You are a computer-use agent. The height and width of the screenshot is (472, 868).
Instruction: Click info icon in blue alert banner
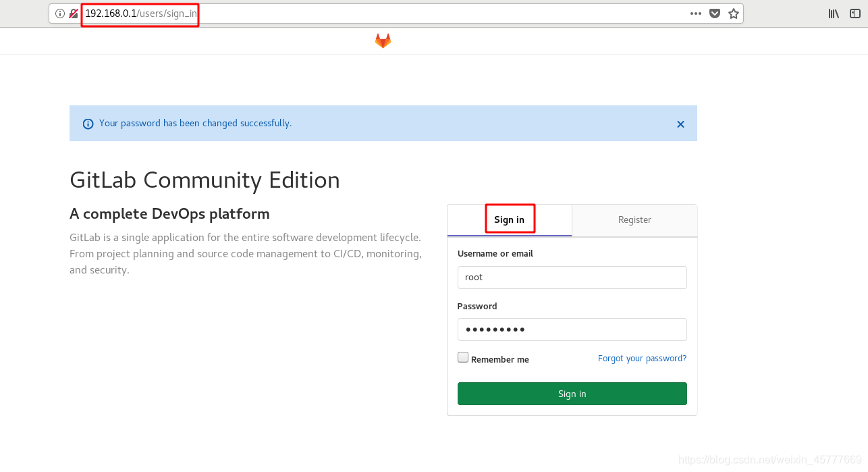point(88,124)
